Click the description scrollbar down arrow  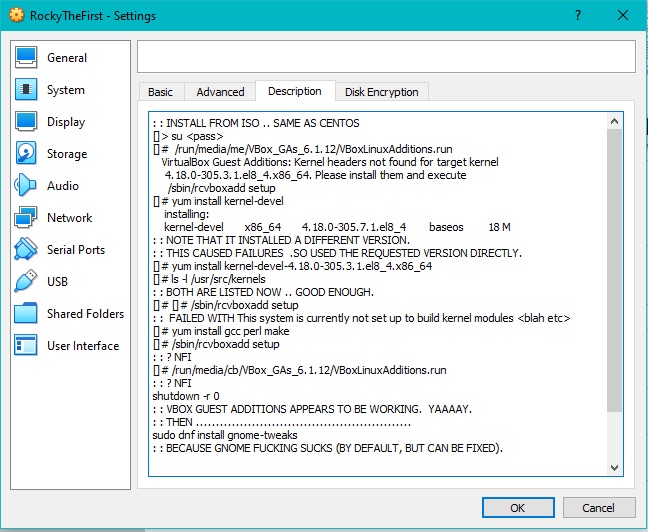tap(614, 468)
